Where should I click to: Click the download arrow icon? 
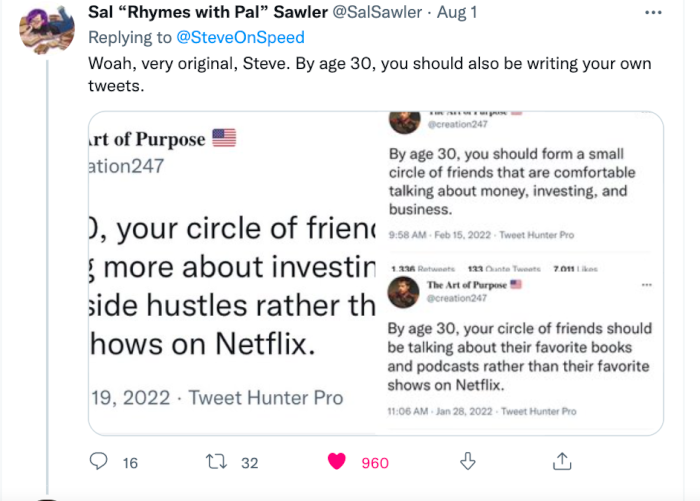pyautogui.click(x=466, y=462)
